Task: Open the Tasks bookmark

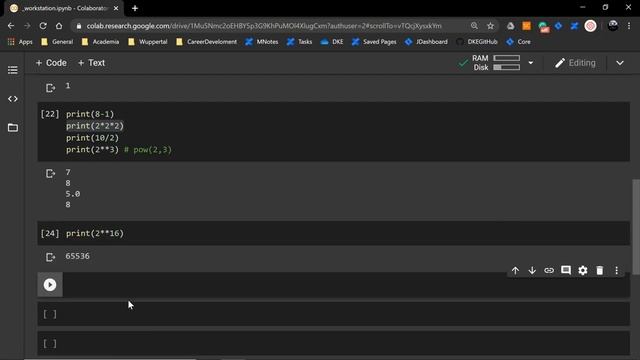Action: point(299,42)
